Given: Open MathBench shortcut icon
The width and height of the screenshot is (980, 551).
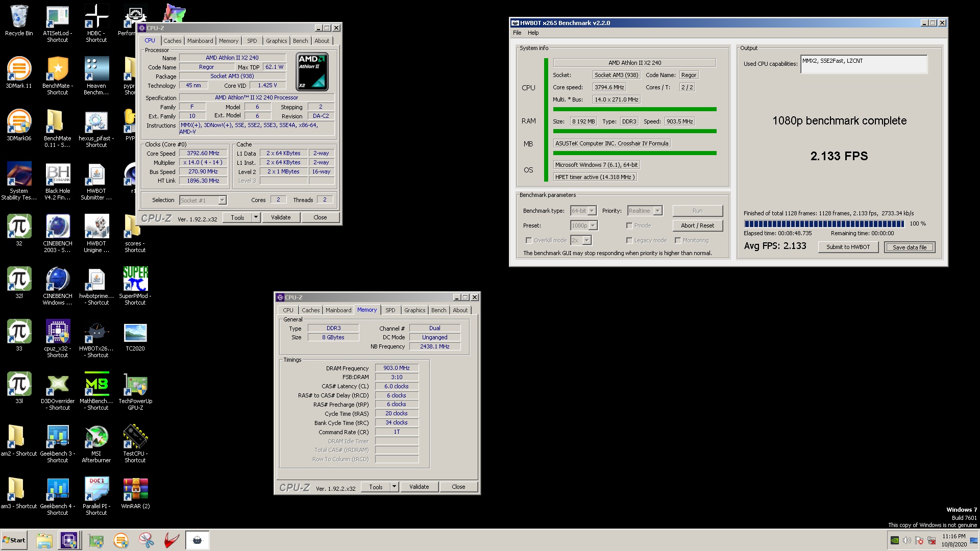Looking at the screenshot, I should click(x=96, y=391).
